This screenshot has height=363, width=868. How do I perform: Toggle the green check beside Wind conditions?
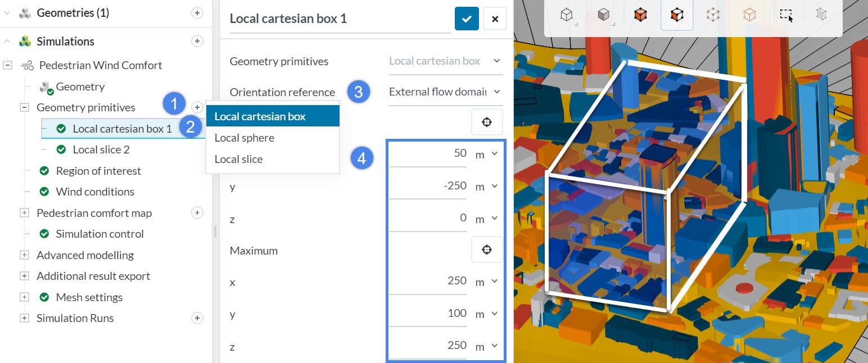coord(44,192)
